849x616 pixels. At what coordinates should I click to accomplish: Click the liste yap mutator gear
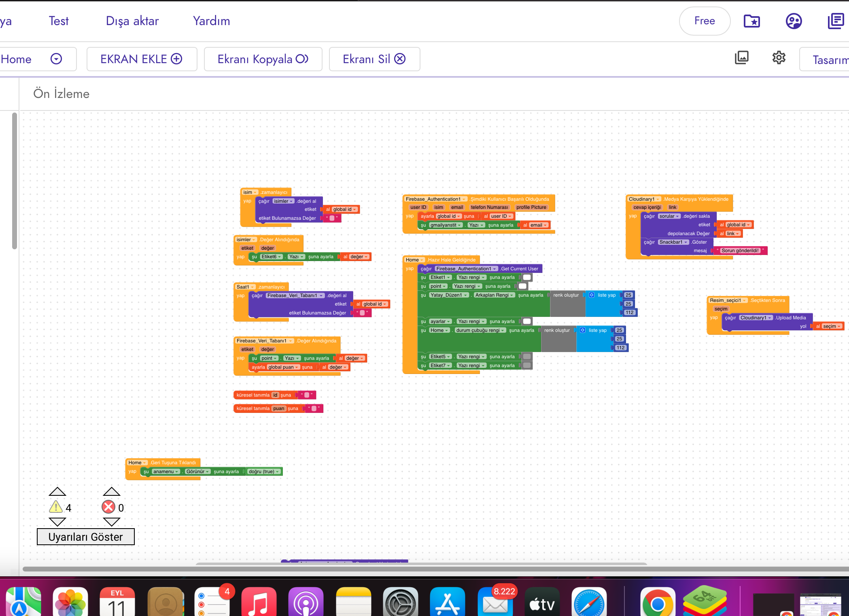pyautogui.click(x=592, y=295)
